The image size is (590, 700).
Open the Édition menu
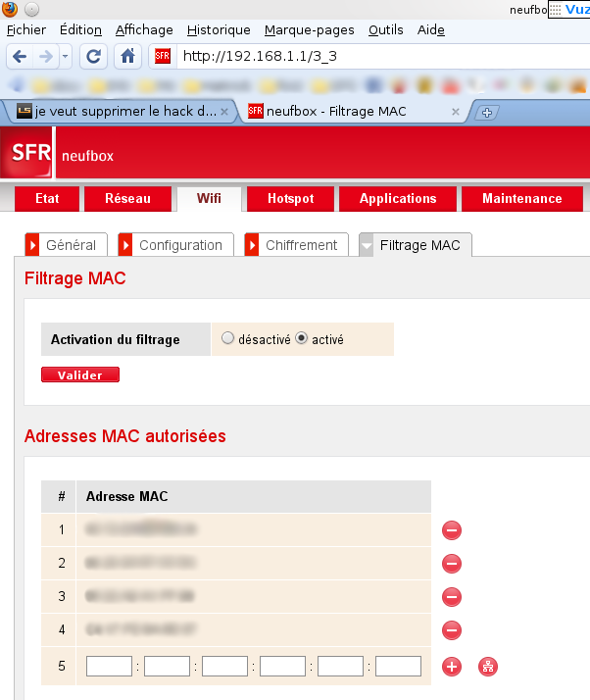point(80,30)
